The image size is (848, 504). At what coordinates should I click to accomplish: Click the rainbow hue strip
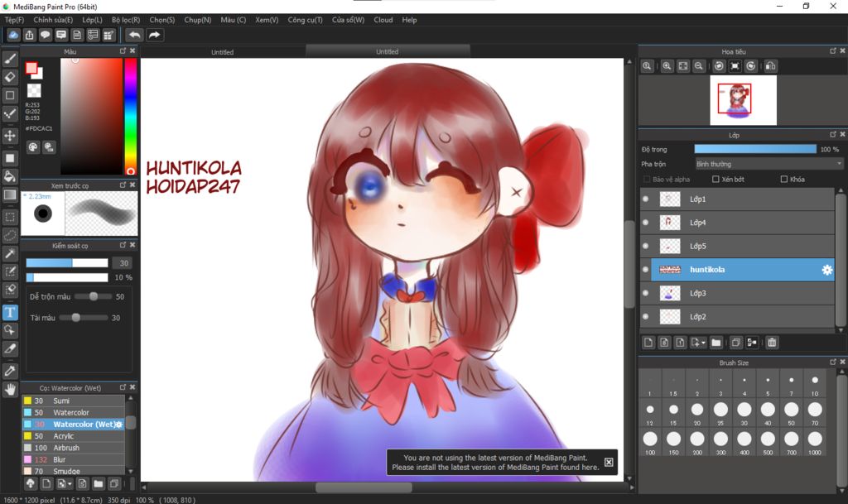130,117
